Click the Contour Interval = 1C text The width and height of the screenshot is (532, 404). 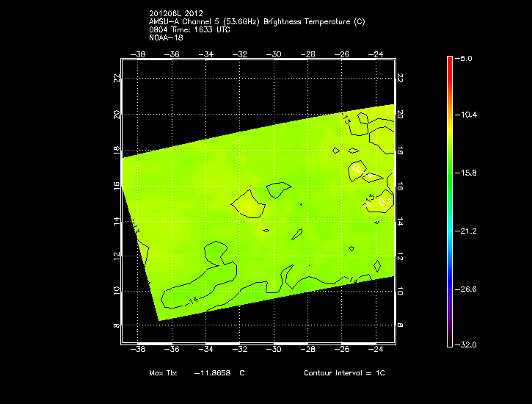click(x=344, y=373)
